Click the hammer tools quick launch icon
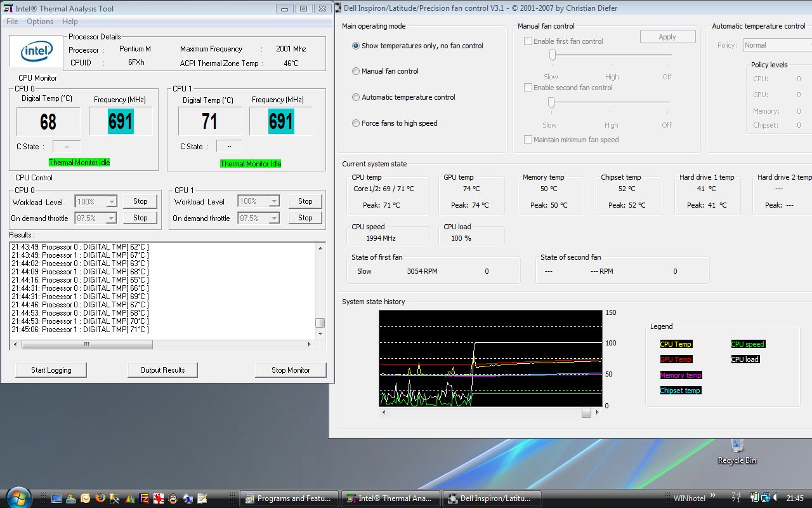 tap(115, 498)
